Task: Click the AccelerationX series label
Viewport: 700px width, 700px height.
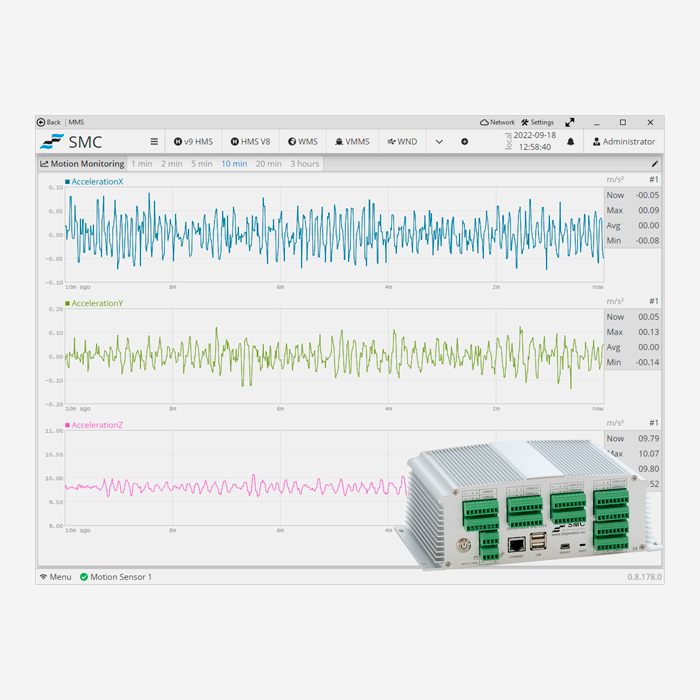Action: click(97, 182)
